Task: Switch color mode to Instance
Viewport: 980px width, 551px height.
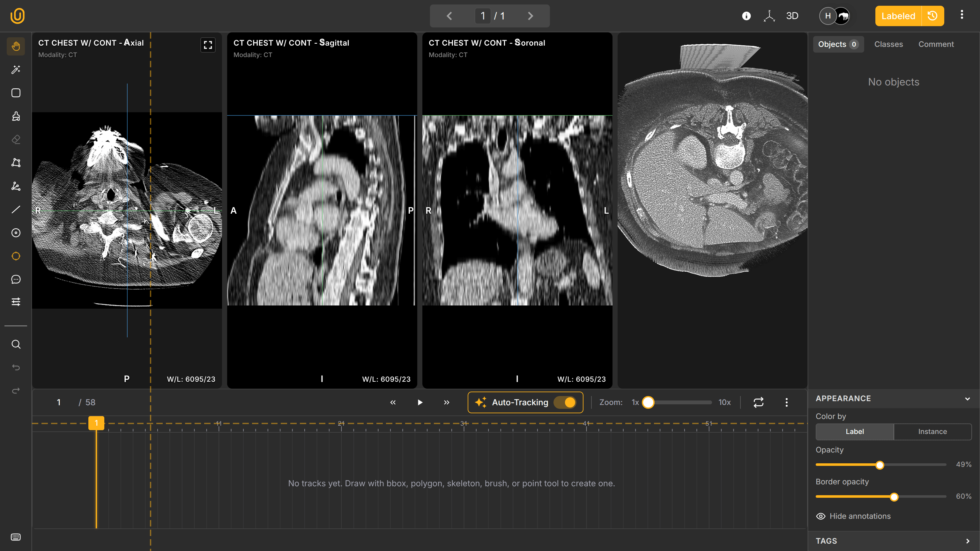Action: point(932,432)
